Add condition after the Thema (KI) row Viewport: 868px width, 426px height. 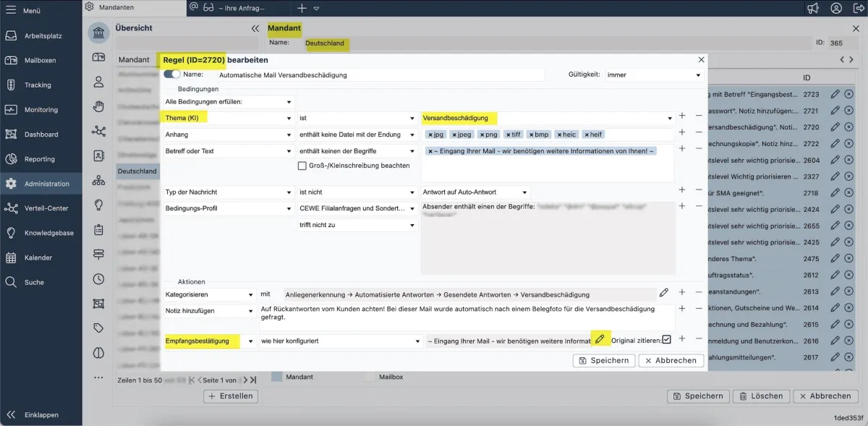(682, 116)
